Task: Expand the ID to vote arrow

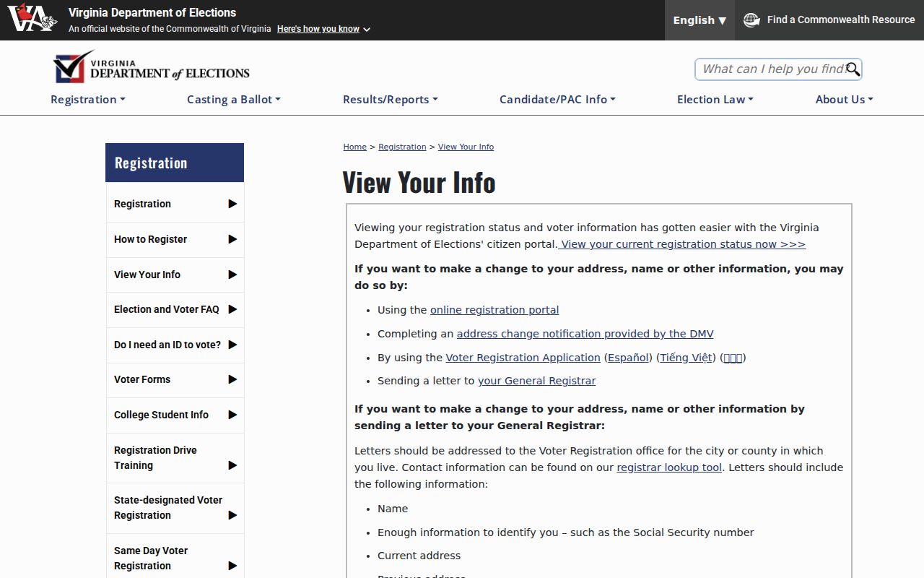Action: pos(232,345)
